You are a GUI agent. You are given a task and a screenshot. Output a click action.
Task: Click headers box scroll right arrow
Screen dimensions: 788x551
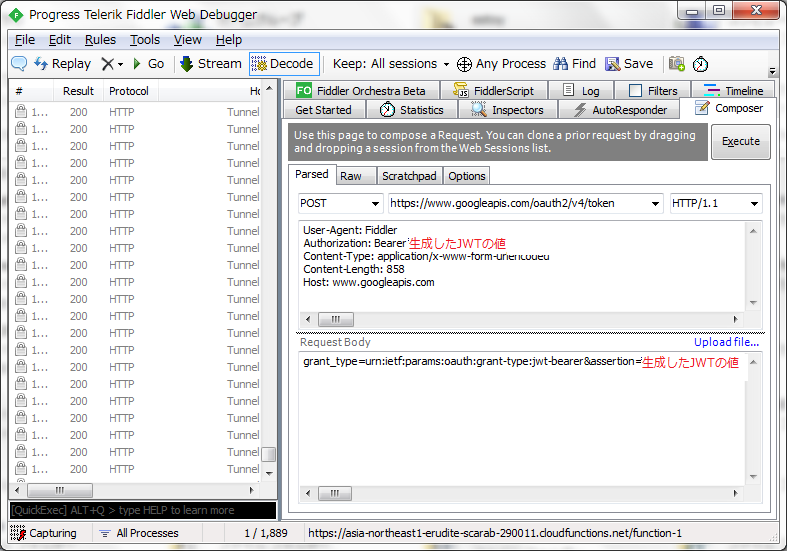(x=735, y=319)
